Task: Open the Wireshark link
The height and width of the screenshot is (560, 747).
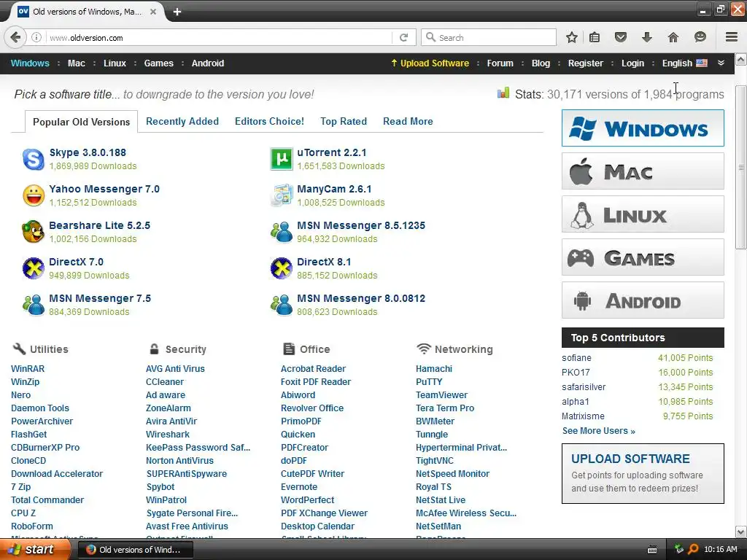Action: pos(168,435)
